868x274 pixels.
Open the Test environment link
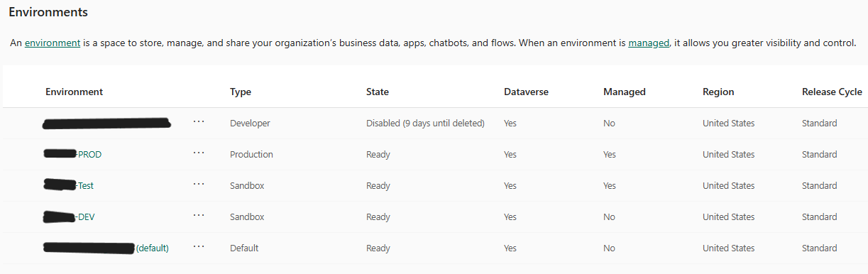68,185
